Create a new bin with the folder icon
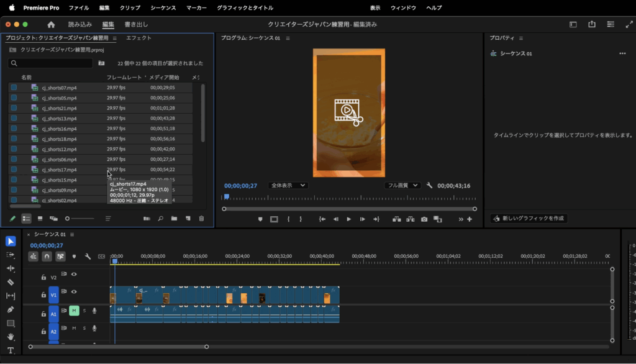 174,219
